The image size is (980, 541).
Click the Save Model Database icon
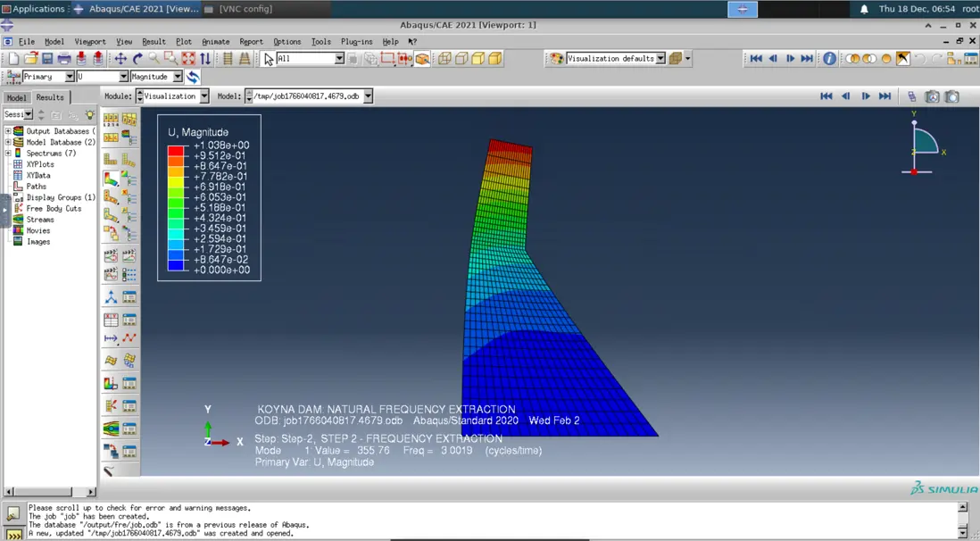pyautogui.click(x=47, y=59)
